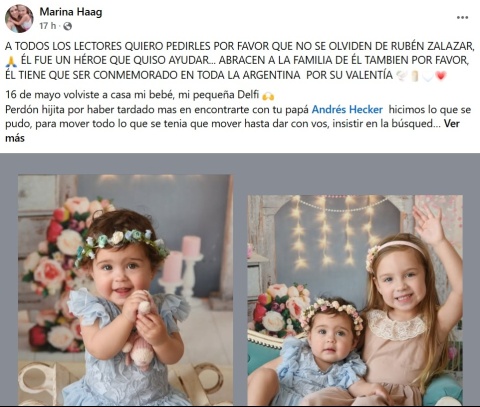
Task: Click the line starting '16 de mayo volviste'
Action: 139,95
